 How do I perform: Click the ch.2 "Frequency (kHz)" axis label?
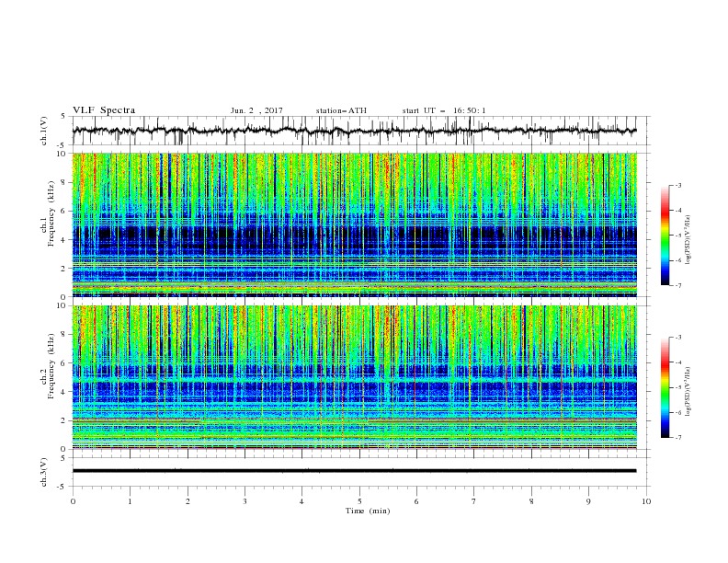(x=51, y=365)
